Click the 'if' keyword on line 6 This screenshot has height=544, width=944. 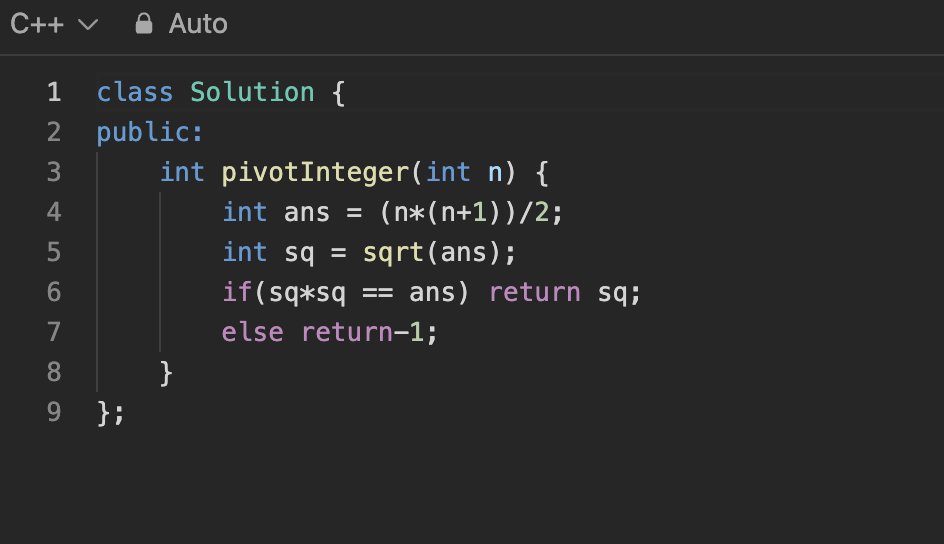pyautogui.click(x=237, y=292)
